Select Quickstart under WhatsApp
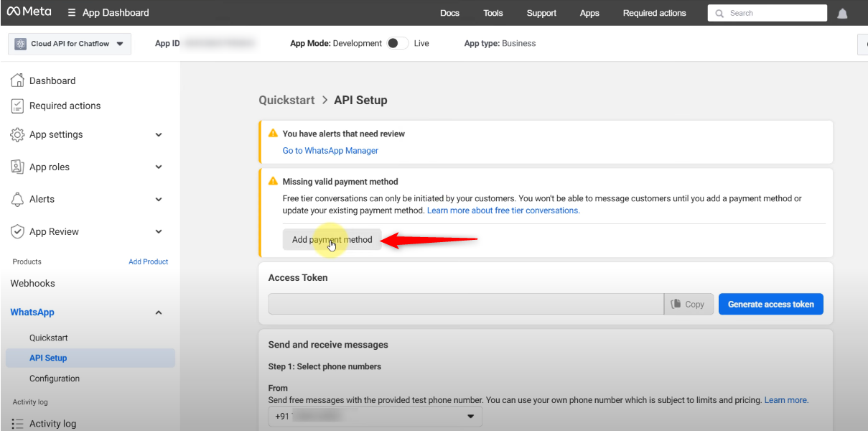The image size is (868, 431). [49, 338]
